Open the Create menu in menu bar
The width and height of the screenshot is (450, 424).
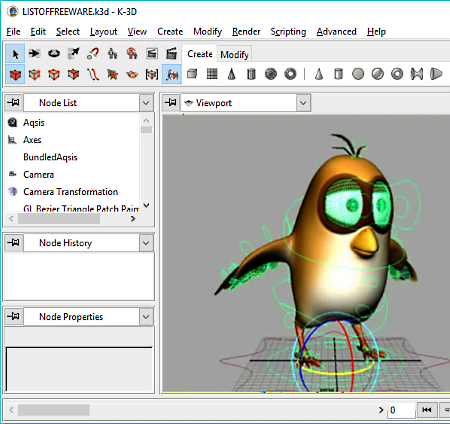pos(170,32)
